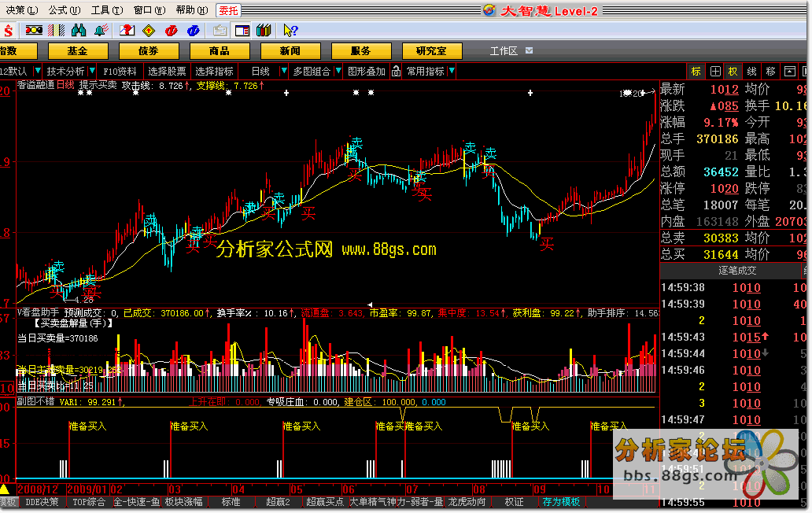Click the 最新 1012 price value

725,89
